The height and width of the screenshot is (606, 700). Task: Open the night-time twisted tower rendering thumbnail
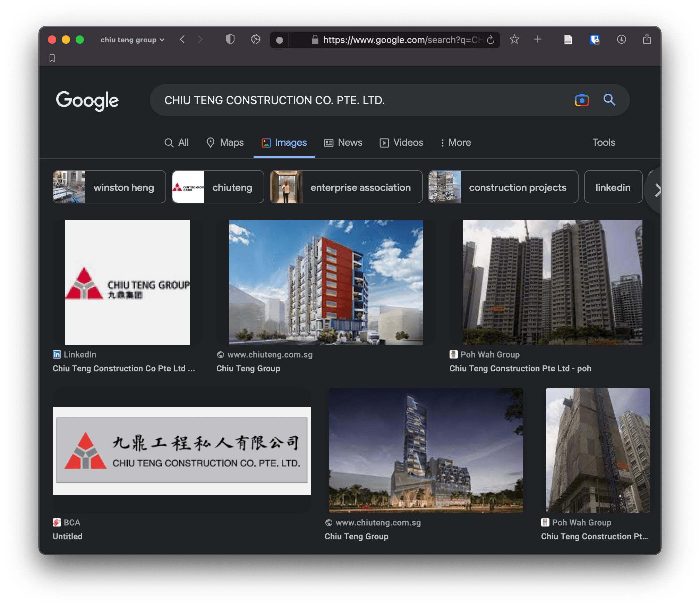click(x=426, y=450)
